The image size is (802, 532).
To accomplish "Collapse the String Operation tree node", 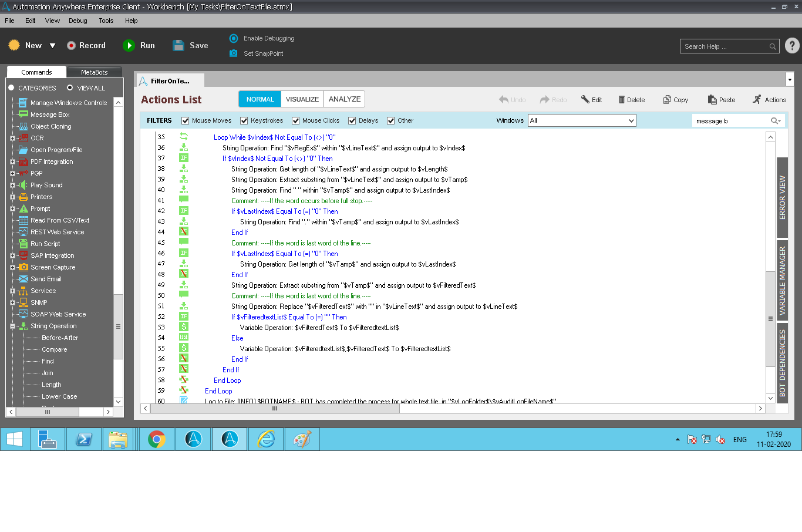I will [13, 326].
